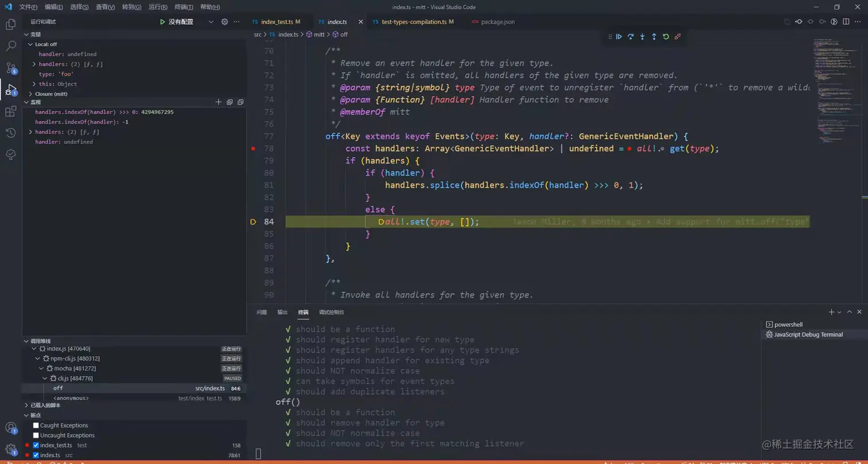868x464 pixels.
Task: Select the <anonymous> stack frame
Action: coord(134,398)
